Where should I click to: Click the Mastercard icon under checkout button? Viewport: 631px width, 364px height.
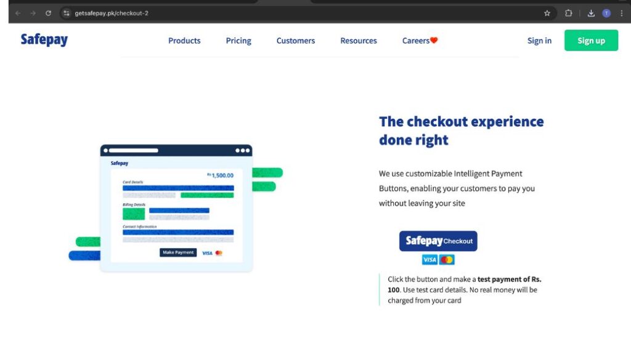[x=447, y=259]
